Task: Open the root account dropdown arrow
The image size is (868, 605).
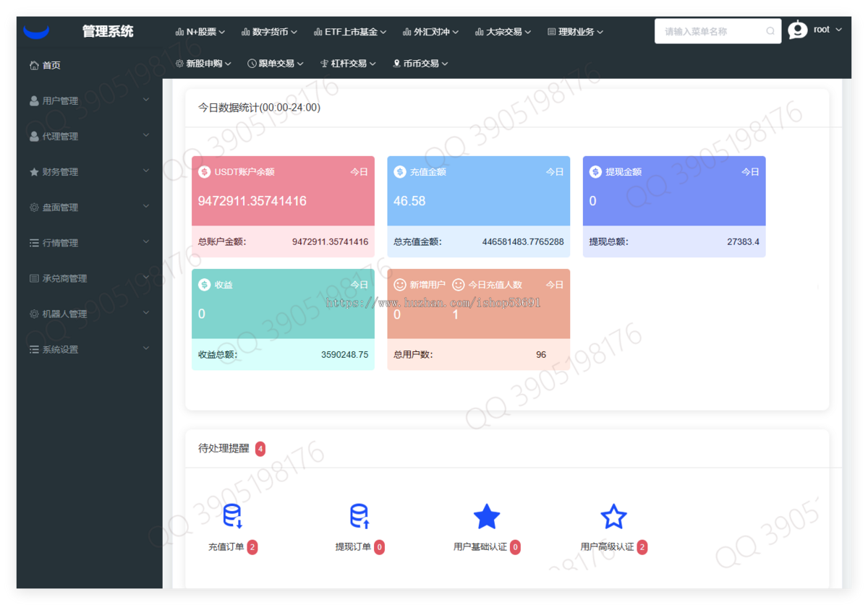Action: 838,30
